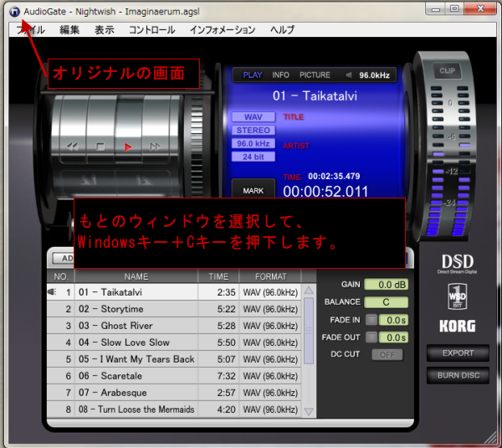Open the コントロール menu
The height and width of the screenshot is (448, 502).
tap(151, 29)
